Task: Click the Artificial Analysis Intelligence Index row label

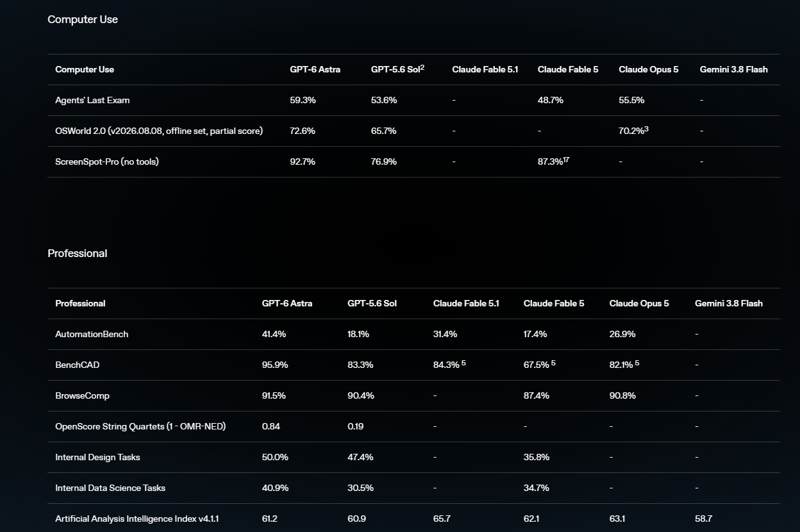Action: (x=137, y=519)
